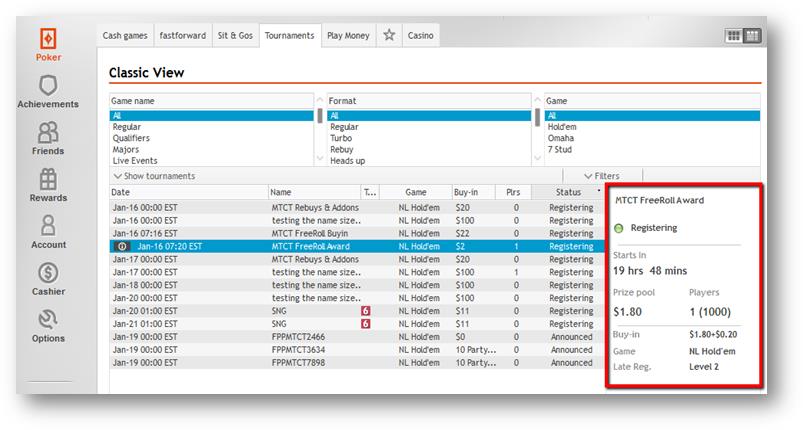Open the Account person icon
803x430 pixels.
[48, 226]
